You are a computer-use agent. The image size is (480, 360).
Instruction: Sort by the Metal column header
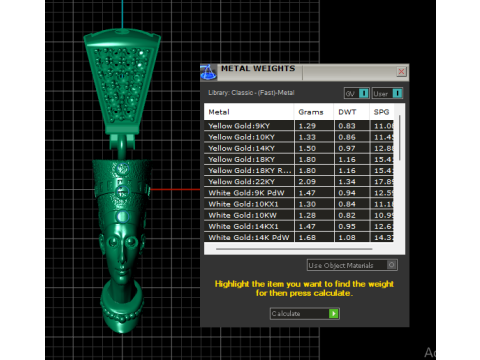249,112
